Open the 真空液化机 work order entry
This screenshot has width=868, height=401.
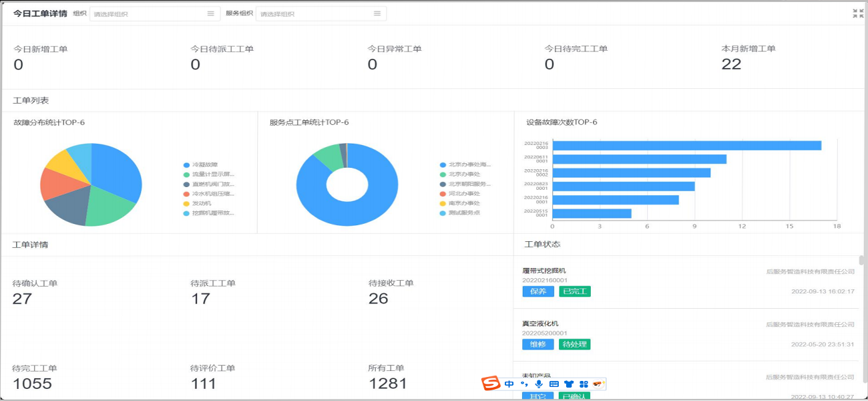[687, 335]
